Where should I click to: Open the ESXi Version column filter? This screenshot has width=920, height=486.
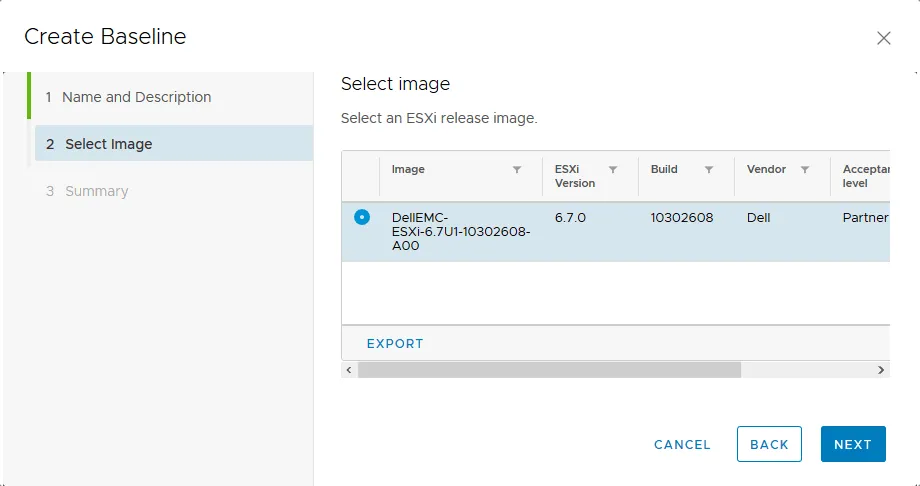pos(613,170)
